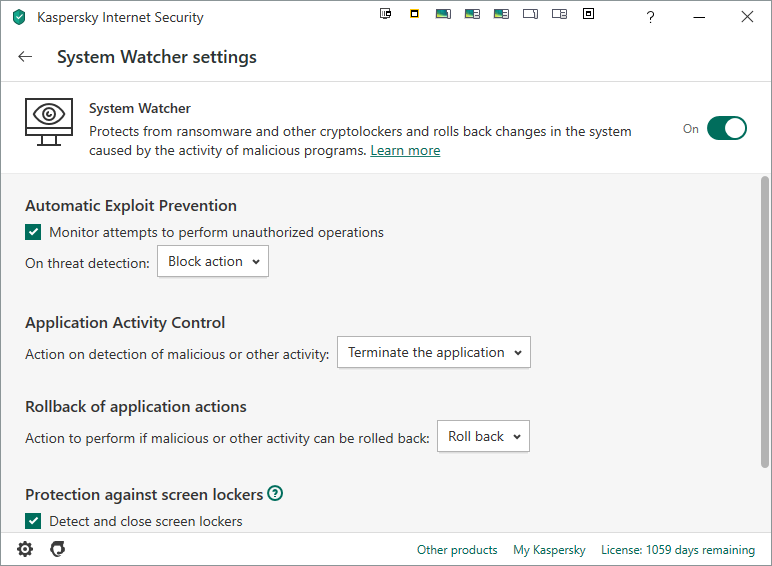The image size is (772, 566).
Task: Uncheck Detect and close screen lockers
Action: 33,521
